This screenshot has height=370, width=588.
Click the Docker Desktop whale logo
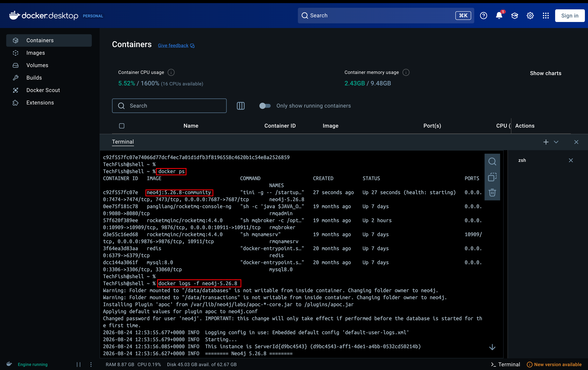pyautogui.click(x=44, y=15)
